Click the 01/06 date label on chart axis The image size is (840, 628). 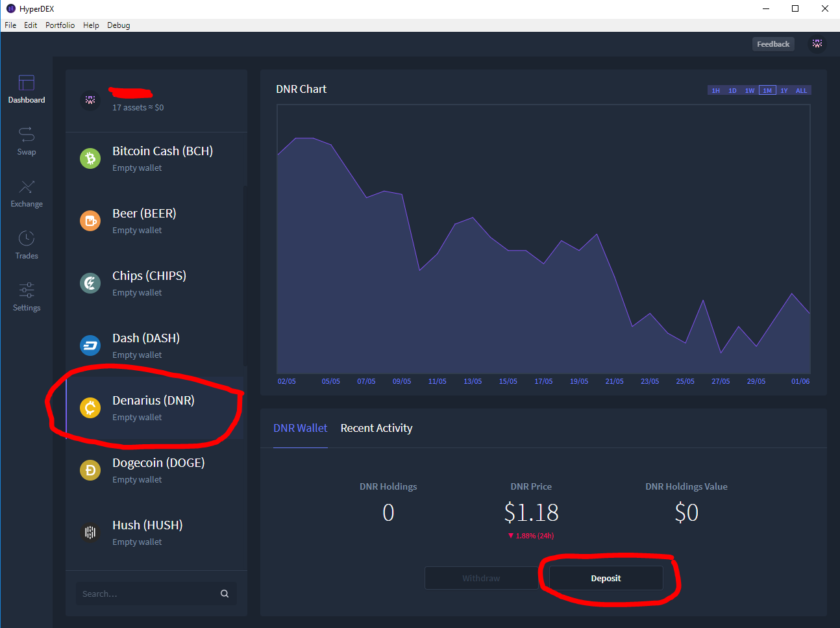click(x=800, y=381)
